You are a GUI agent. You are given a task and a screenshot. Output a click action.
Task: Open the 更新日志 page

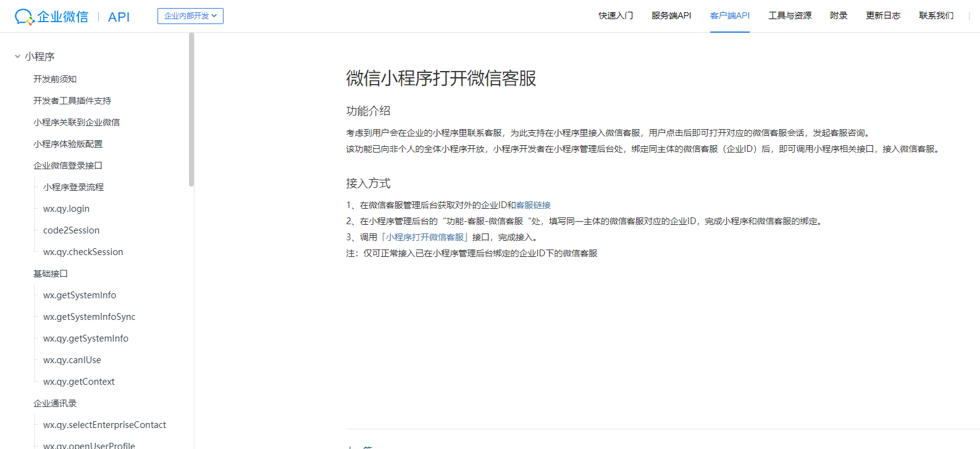pos(883,15)
